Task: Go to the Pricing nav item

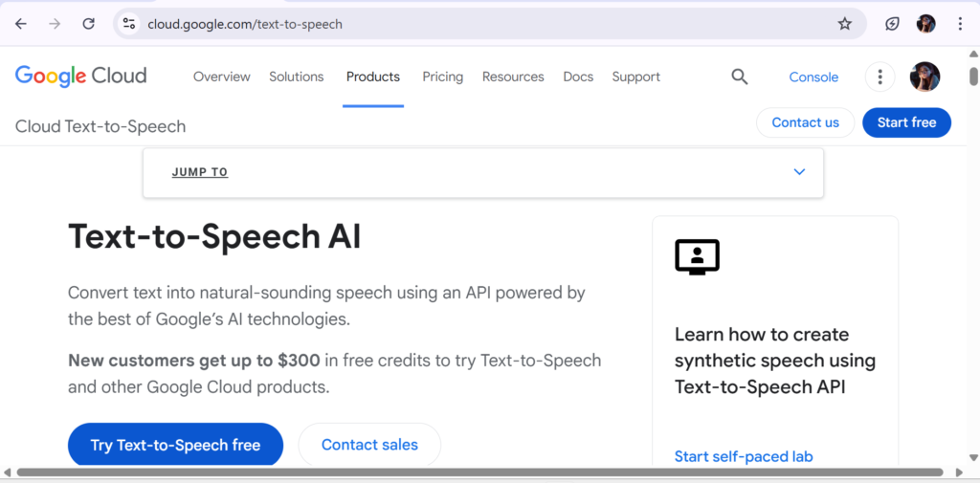Action: [x=442, y=77]
